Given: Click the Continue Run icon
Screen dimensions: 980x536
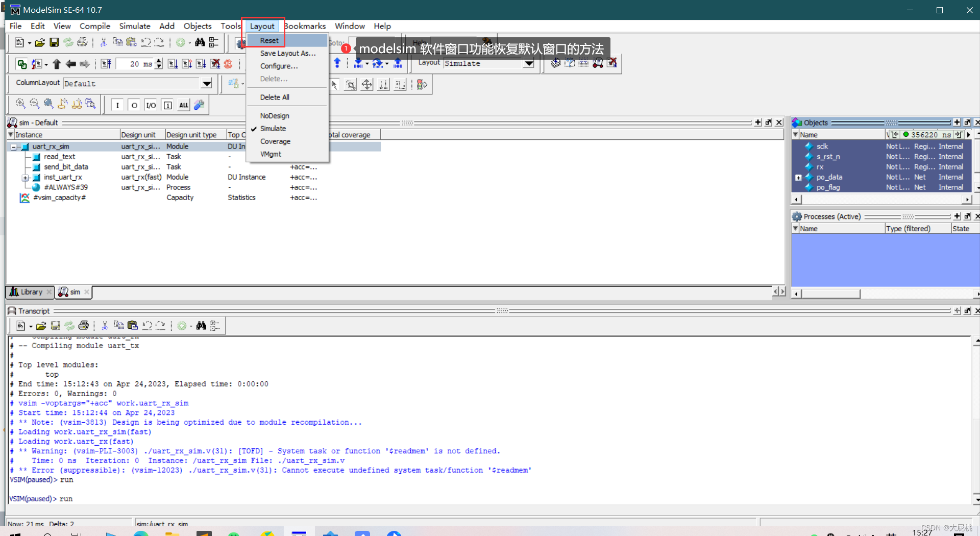Looking at the screenshot, I should tap(187, 64).
